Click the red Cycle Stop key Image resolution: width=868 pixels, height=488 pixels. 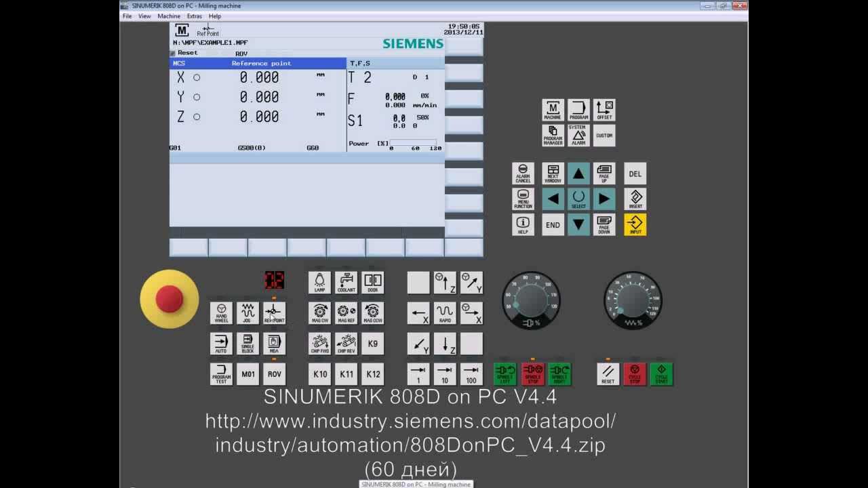point(635,374)
